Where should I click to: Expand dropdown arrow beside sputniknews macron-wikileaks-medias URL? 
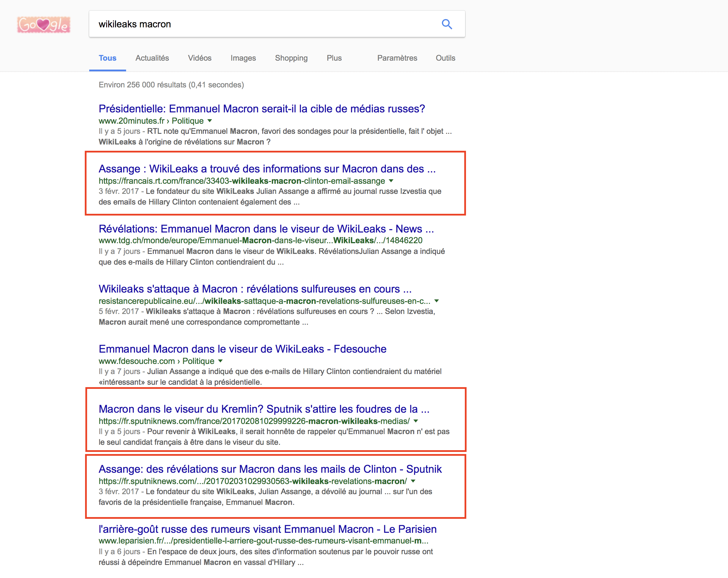pos(416,421)
